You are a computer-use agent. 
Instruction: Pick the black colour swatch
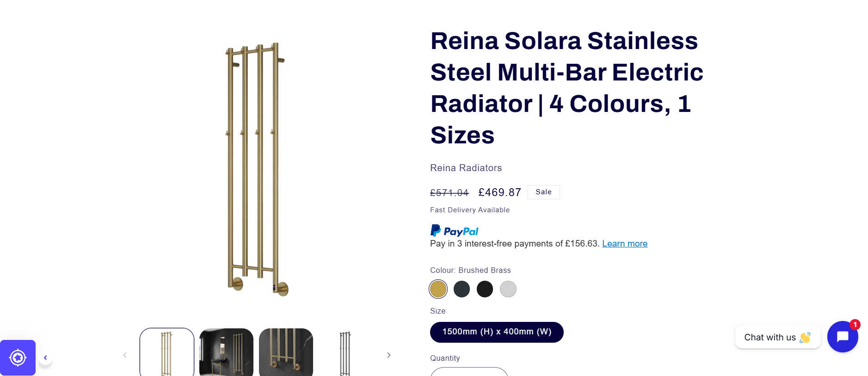[485, 289]
